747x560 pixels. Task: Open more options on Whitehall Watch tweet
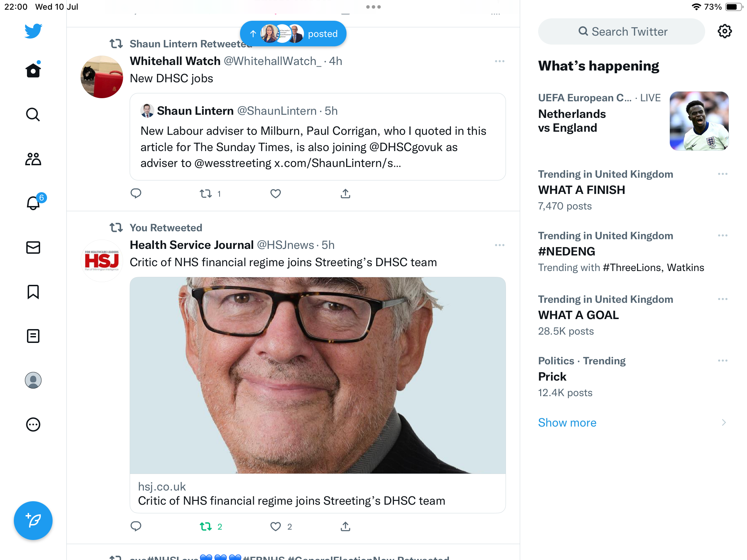(499, 61)
